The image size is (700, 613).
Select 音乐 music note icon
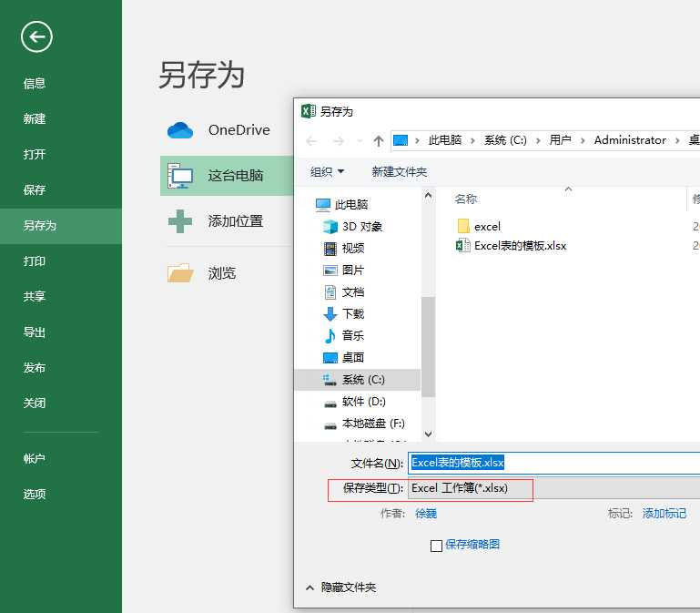(330, 335)
